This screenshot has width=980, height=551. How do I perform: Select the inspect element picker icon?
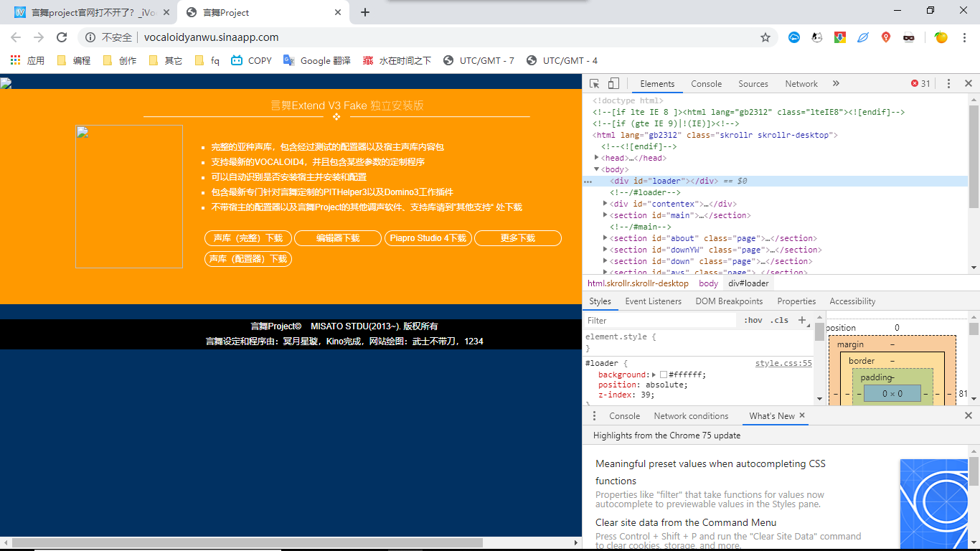[594, 84]
